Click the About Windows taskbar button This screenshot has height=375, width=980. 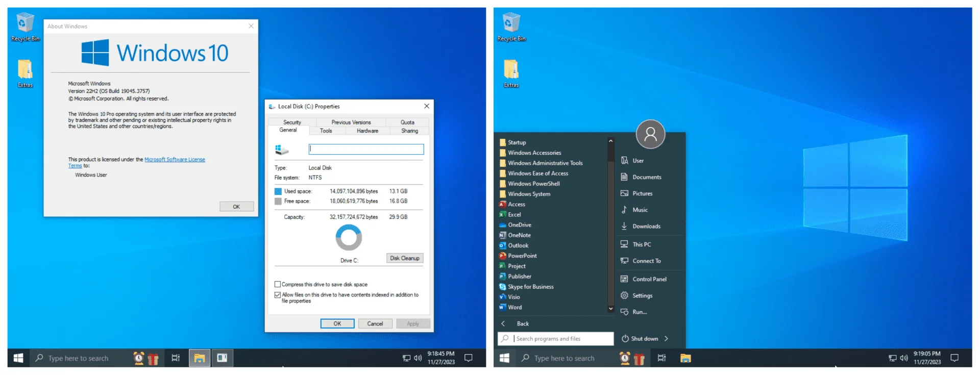click(x=222, y=358)
